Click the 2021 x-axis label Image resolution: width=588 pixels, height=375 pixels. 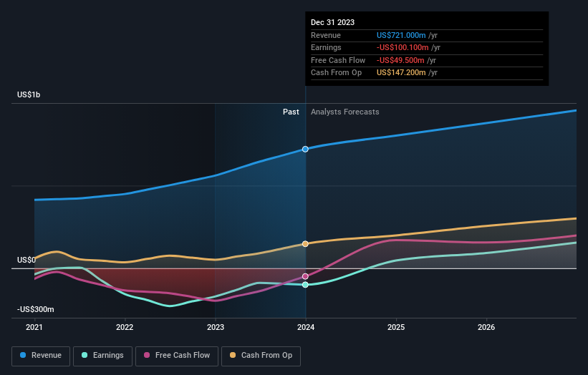coord(34,328)
